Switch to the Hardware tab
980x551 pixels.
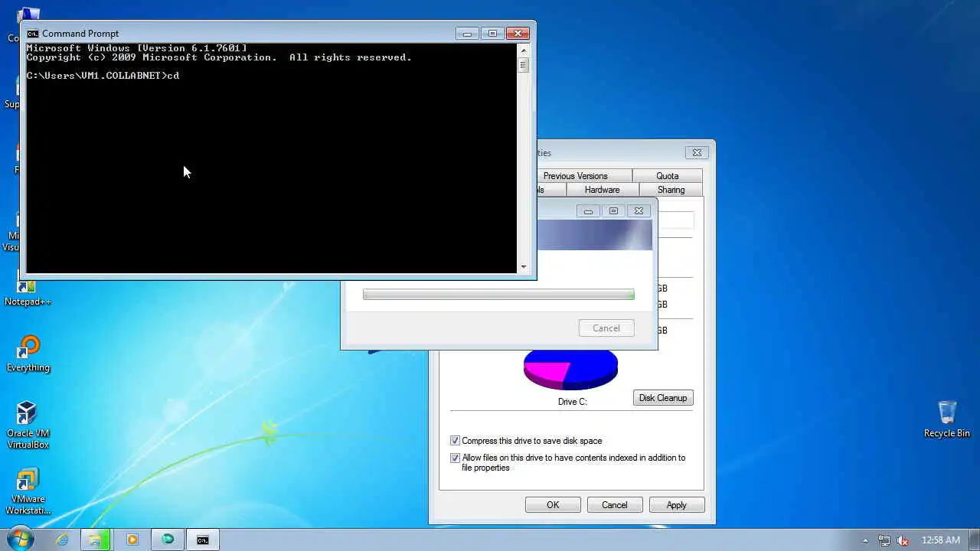602,190
